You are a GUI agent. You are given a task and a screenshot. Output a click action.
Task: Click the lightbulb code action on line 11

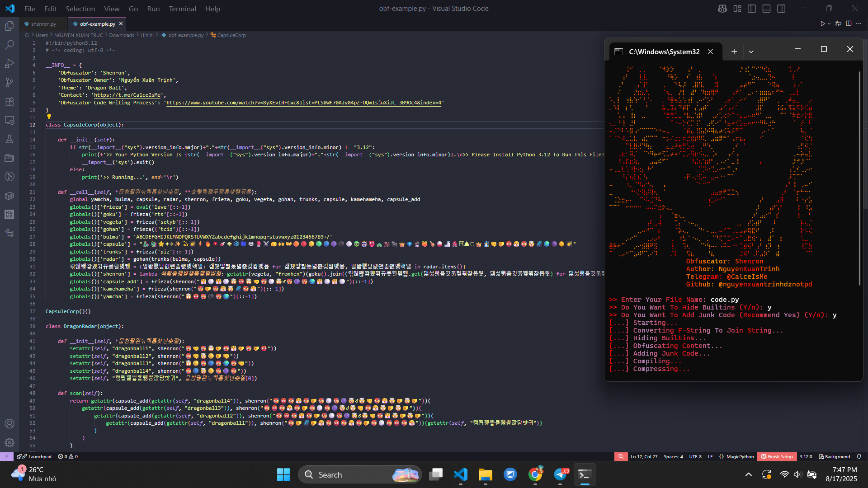(x=49, y=117)
